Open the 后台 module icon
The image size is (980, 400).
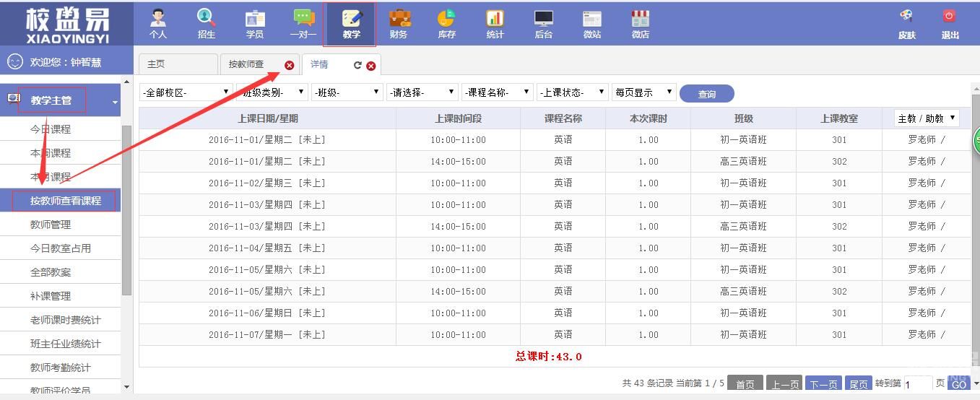544,24
